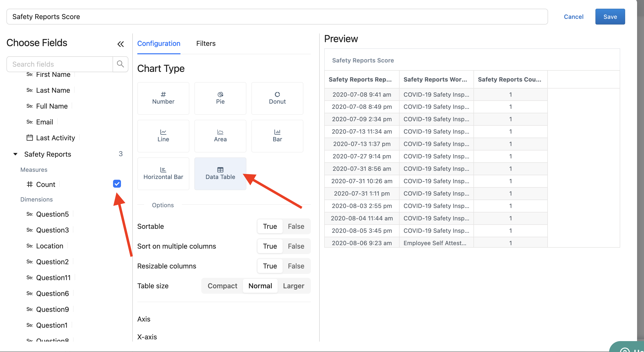Click the 2020-07-13 11:34 am cell
Image resolution: width=644 pixels, height=352 pixels.
pos(362,131)
